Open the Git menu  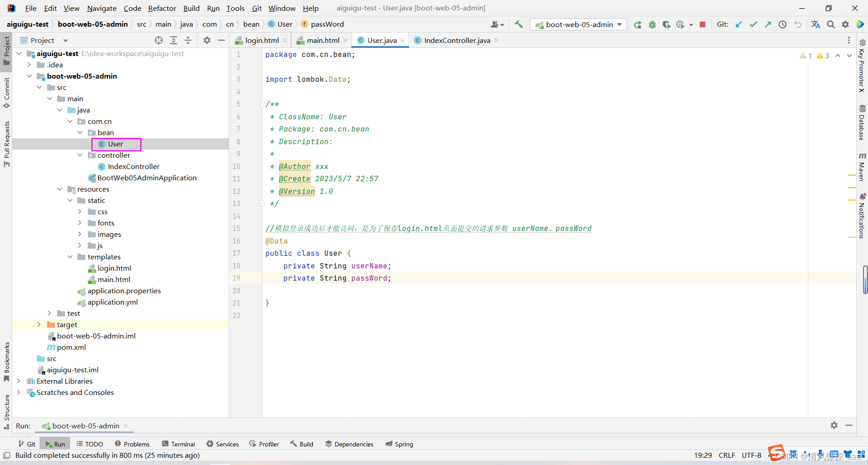coord(257,8)
